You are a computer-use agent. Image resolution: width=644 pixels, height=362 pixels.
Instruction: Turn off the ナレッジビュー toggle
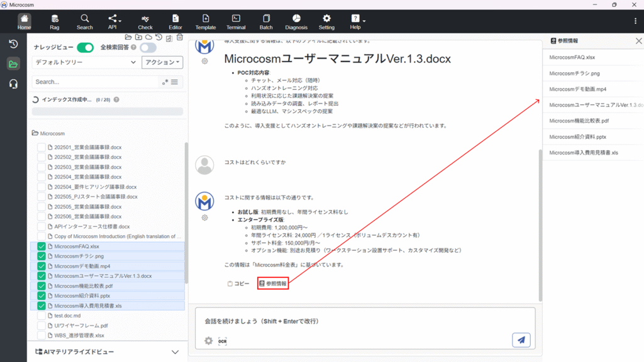[x=85, y=48]
